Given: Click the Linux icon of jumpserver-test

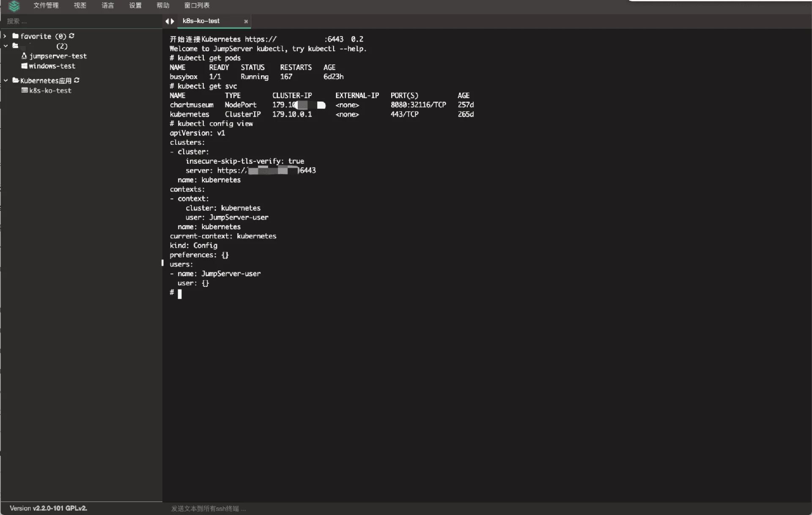Looking at the screenshot, I should [x=24, y=56].
